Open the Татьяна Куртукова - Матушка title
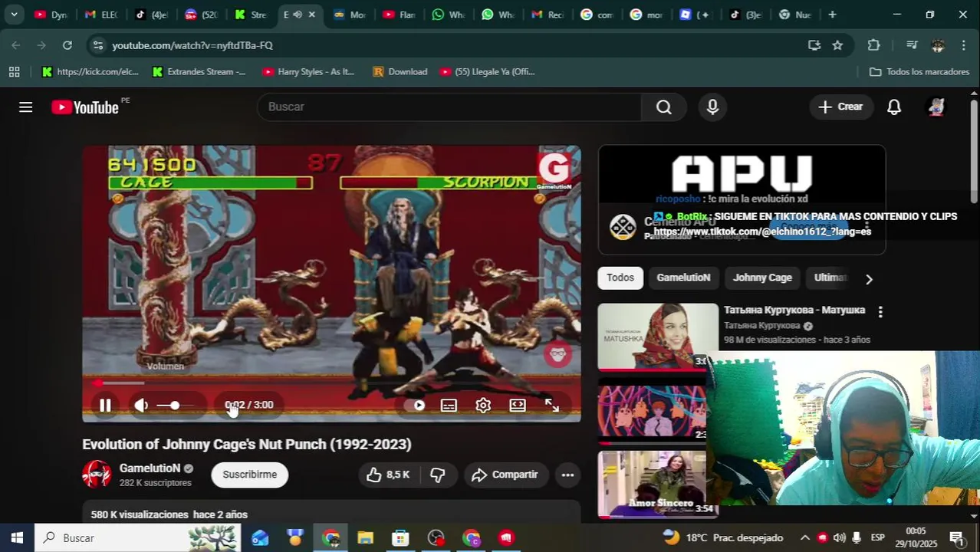This screenshot has height=552, width=980. (794, 310)
